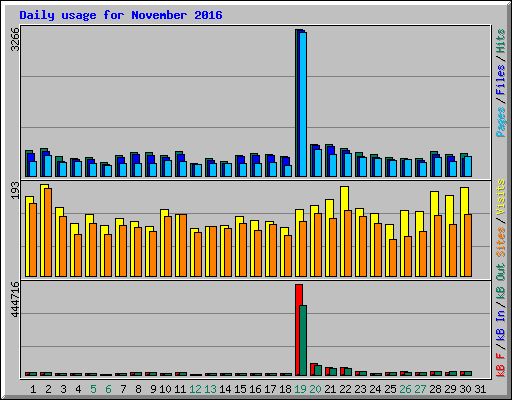
Task: Click the tall cyan Pages bar for day 19
Action: coord(303,104)
